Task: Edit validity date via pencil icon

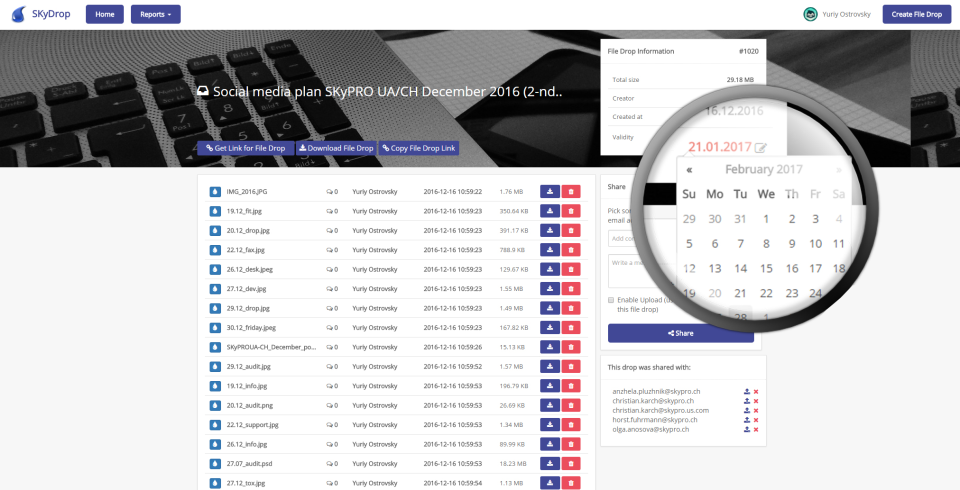Action: (760, 148)
